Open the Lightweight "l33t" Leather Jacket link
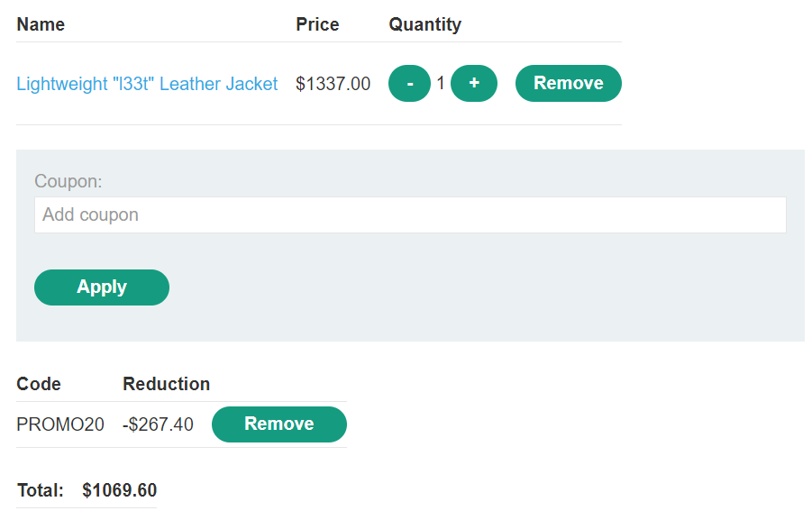This screenshot has width=812, height=529. (147, 84)
